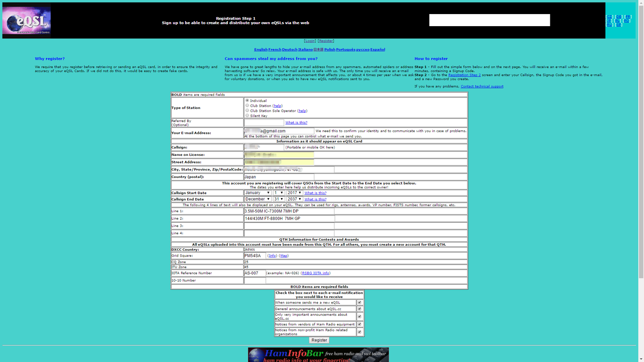644x362 pixels.
Task: Switch page language to French
Action: [x=275, y=49]
